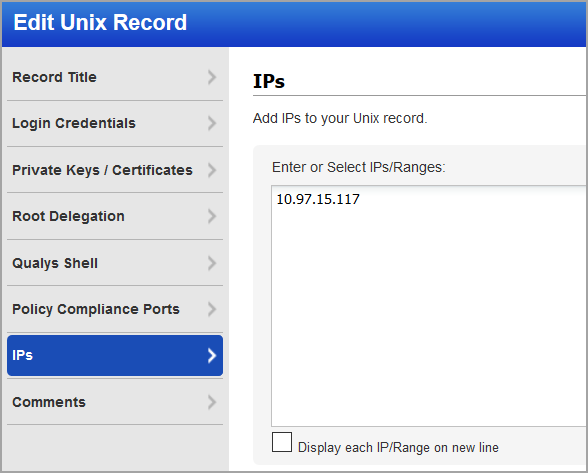Switch to the Qualys Shell section
This screenshot has width=588, height=473.
tap(115, 263)
